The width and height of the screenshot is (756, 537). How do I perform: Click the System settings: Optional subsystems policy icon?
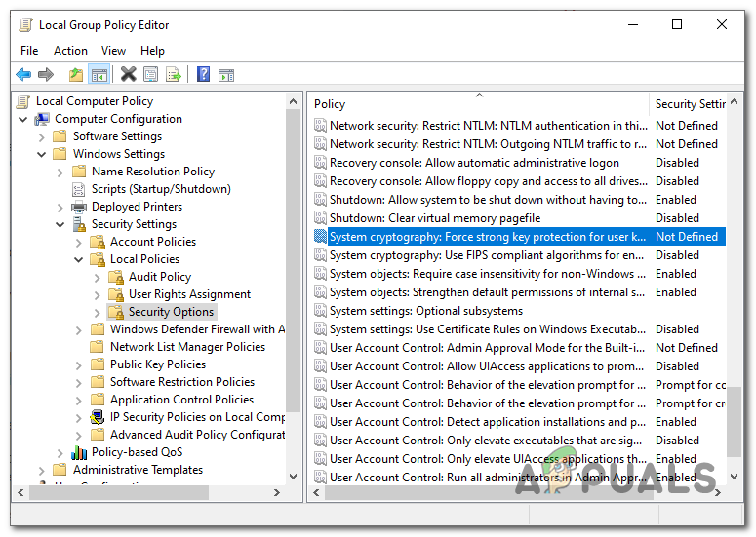coord(320,311)
